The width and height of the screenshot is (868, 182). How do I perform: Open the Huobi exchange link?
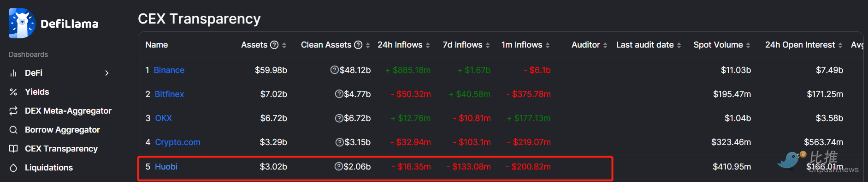(x=166, y=167)
